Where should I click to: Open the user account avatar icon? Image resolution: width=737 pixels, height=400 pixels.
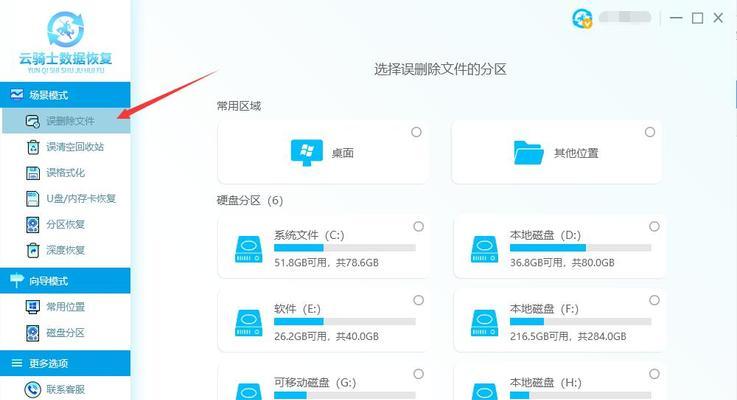coord(582,19)
